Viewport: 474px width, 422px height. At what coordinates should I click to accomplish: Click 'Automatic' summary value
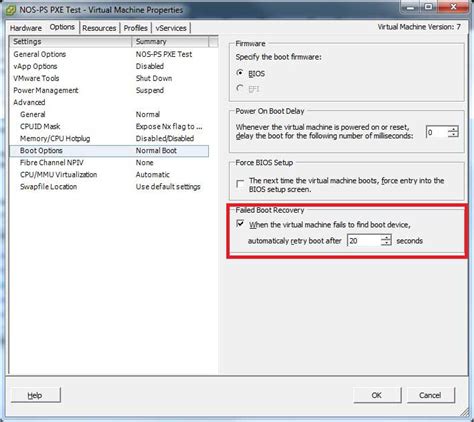click(x=152, y=175)
